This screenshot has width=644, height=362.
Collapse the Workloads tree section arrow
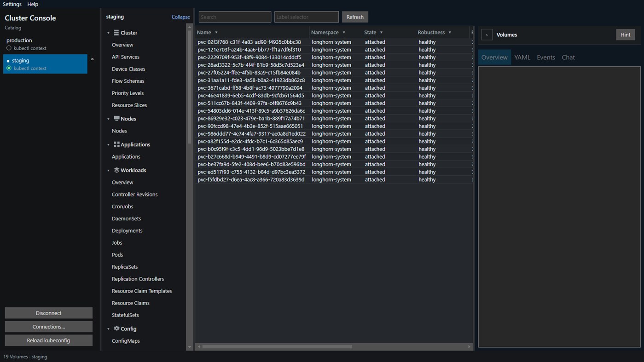click(x=109, y=171)
